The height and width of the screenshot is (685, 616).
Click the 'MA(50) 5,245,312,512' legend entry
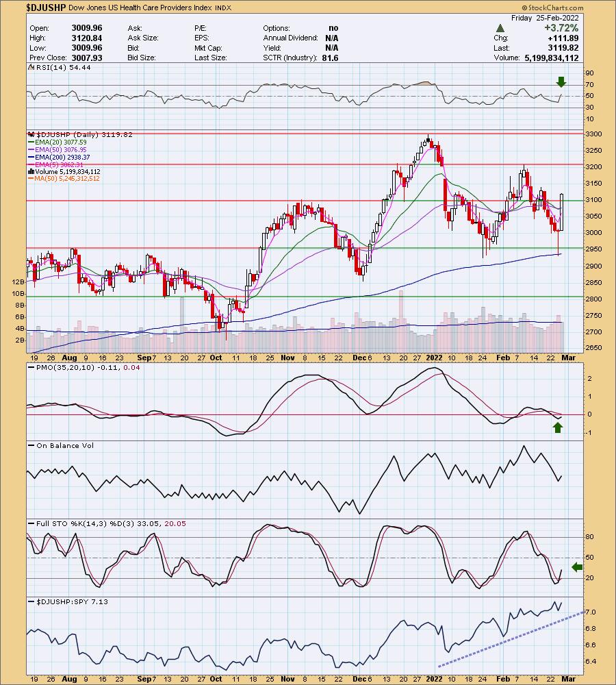tap(67, 179)
